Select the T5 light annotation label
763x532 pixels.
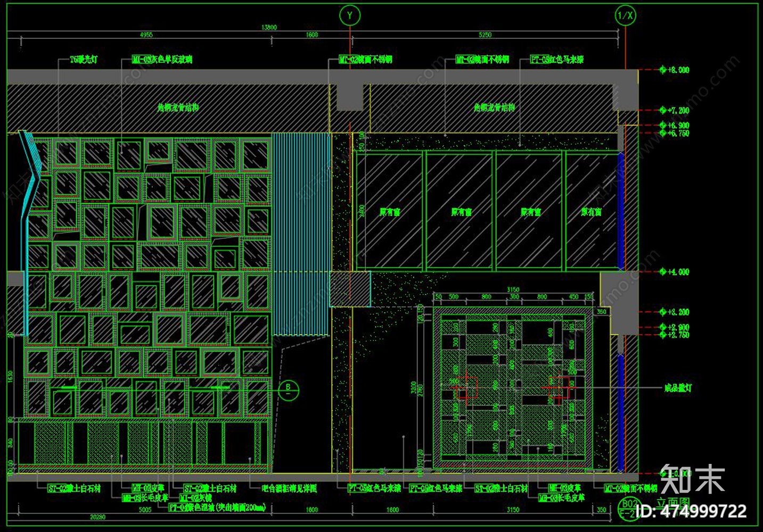(x=84, y=60)
